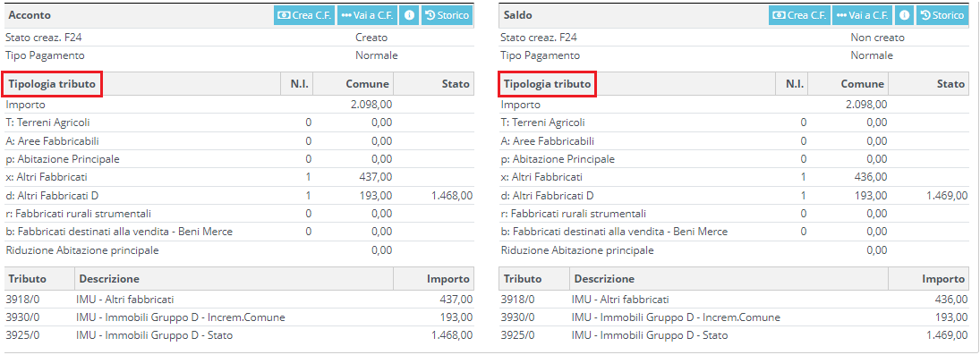The image size is (980, 355).
Task: Click the info icon in Saldo panel
Action: coord(905,15)
